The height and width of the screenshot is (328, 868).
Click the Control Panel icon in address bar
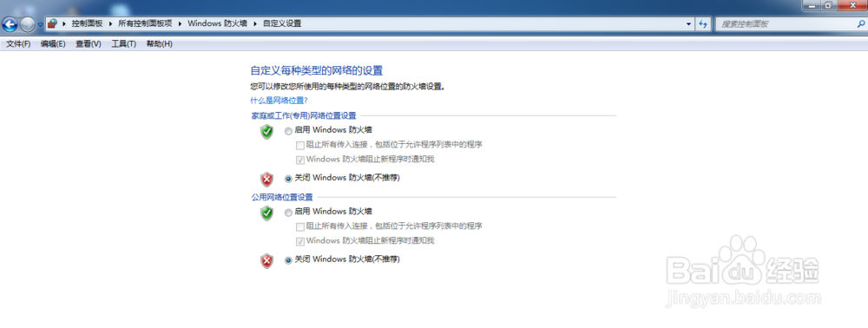53,23
